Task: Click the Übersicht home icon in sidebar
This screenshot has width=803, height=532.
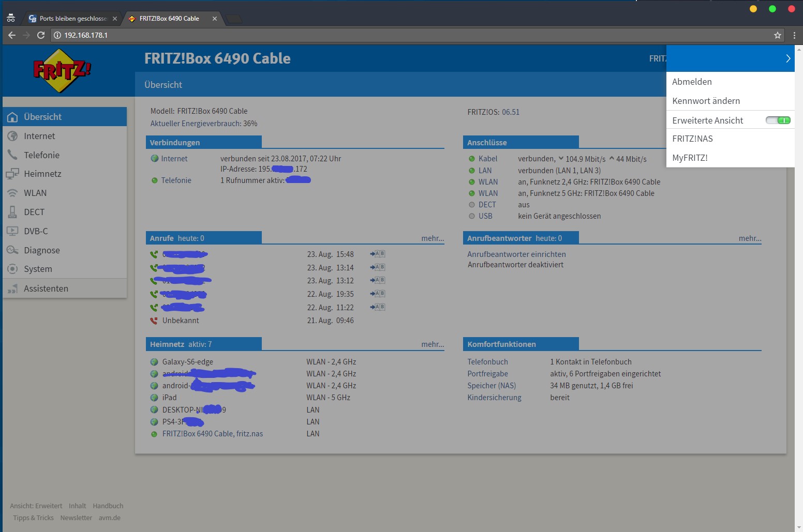Action: [x=12, y=117]
